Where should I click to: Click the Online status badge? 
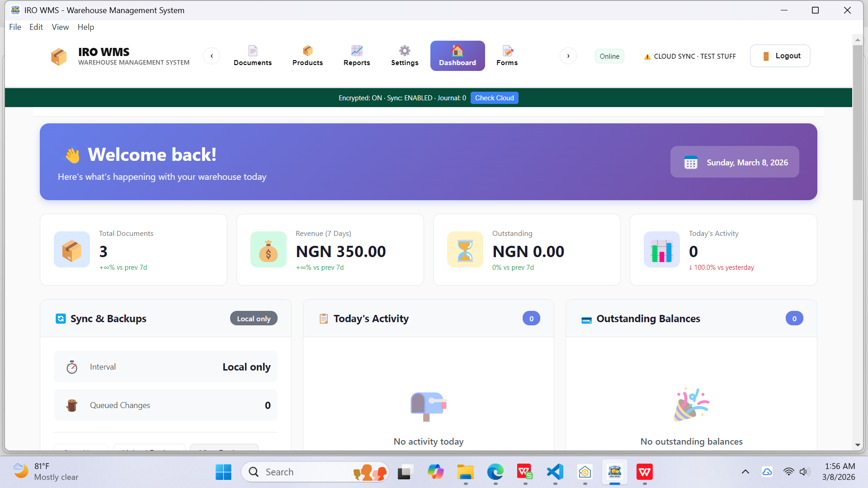[x=609, y=56]
